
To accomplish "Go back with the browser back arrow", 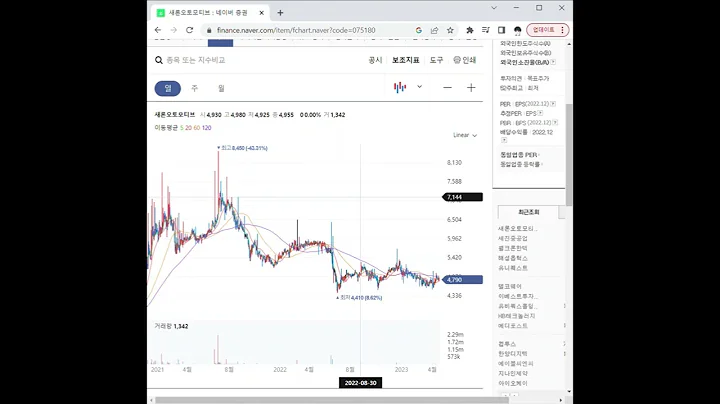I will pyautogui.click(x=158, y=30).
